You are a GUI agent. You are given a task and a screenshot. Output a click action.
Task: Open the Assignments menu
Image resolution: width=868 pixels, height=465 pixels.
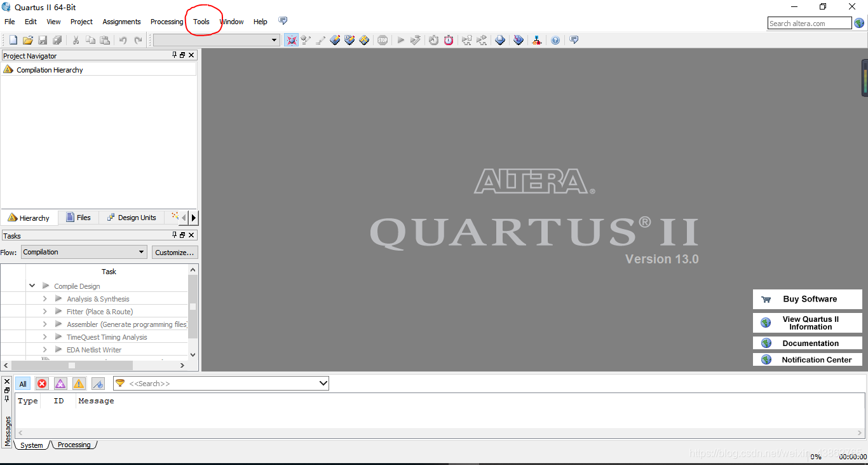click(x=121, y=22)
